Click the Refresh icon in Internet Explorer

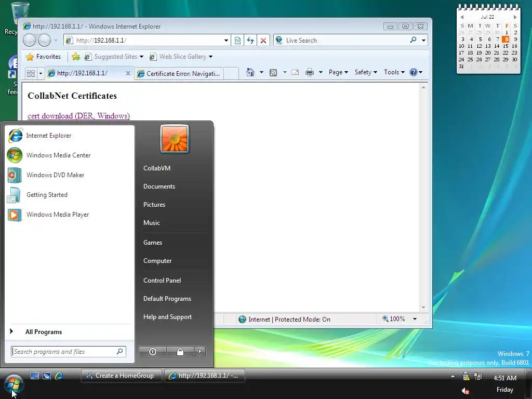tap(250, 41)
